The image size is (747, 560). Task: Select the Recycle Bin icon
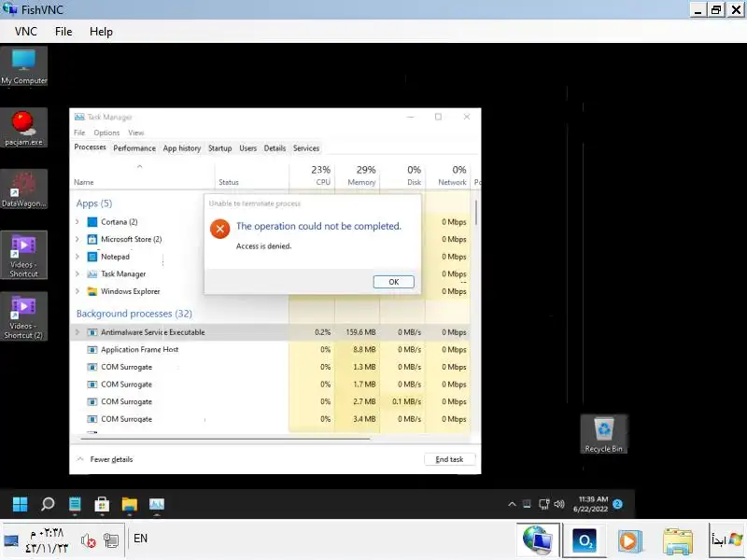603,434
